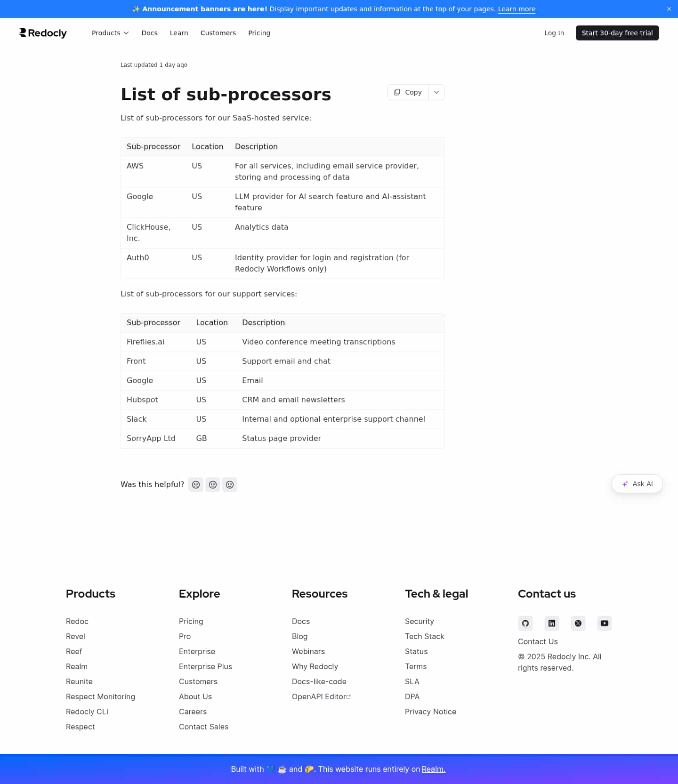Viewport: 678px width, 784px height.
Task: Open the YouTube social icon
Action: click(605, 623)
